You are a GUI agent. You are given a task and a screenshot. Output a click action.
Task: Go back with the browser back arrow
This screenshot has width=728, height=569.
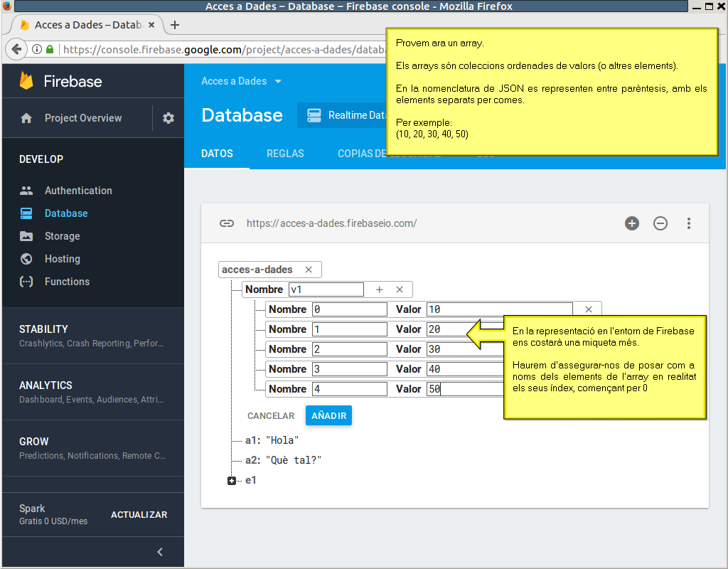coord(16,49)
